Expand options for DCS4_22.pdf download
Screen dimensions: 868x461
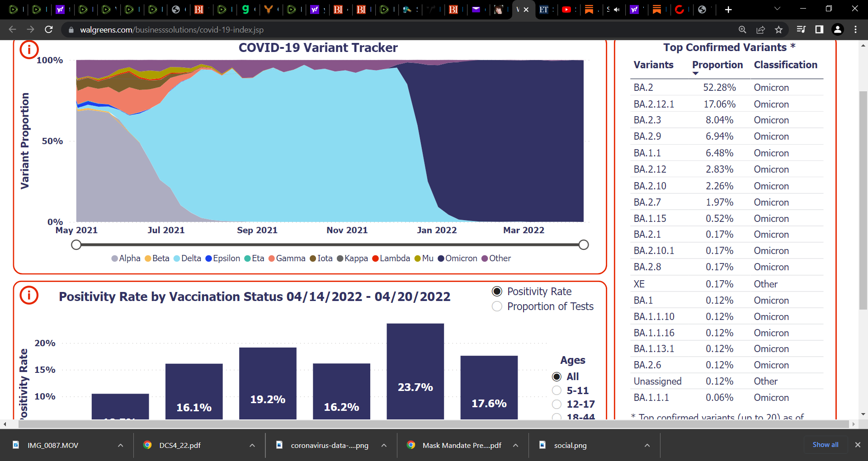252,445
